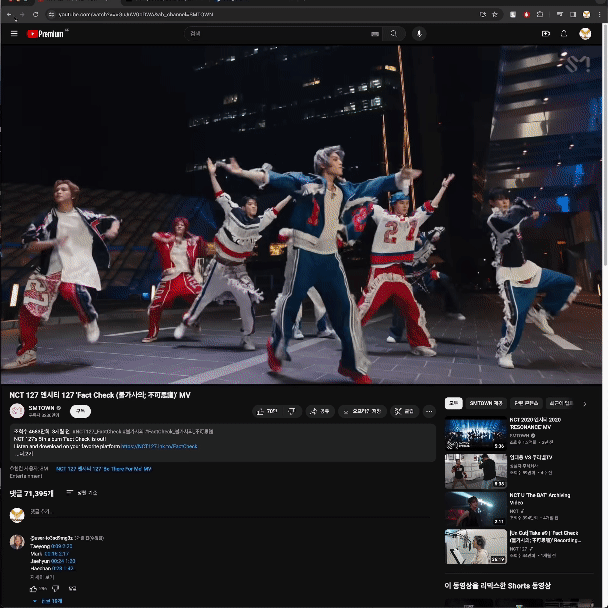Select the first highlighted filter chip
The width and height of the screenshot is (608, 608).
454,403
